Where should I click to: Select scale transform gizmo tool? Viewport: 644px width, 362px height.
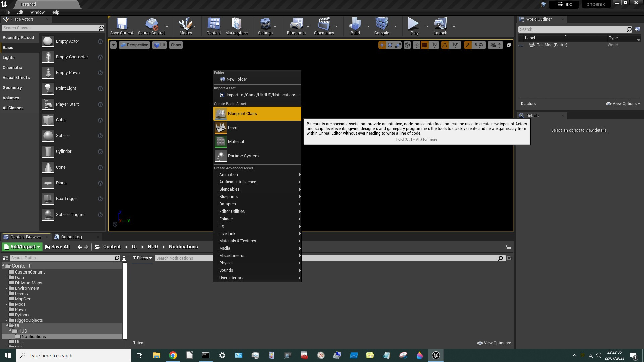point(398,45)
